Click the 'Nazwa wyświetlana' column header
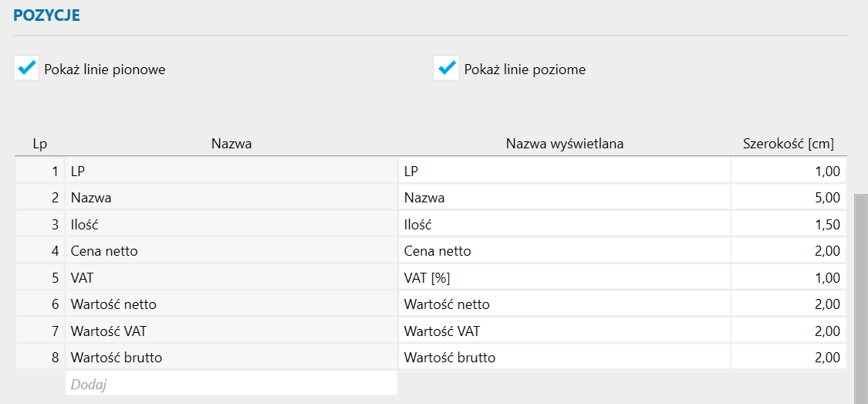The width and height of the screenshot is (868, 404). click(564, 144)
